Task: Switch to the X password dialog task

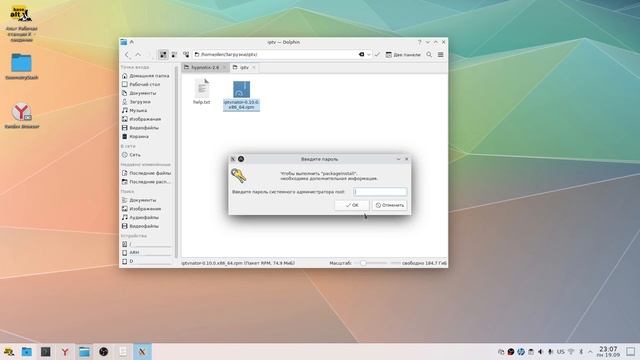Action: (x=142, y=352)
